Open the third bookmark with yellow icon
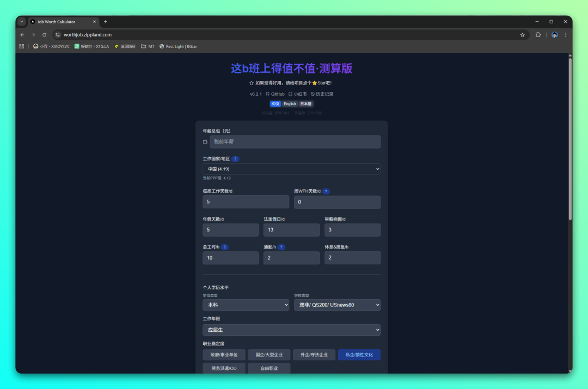Viewport: 588px width, 389px height. click(125, 46)
